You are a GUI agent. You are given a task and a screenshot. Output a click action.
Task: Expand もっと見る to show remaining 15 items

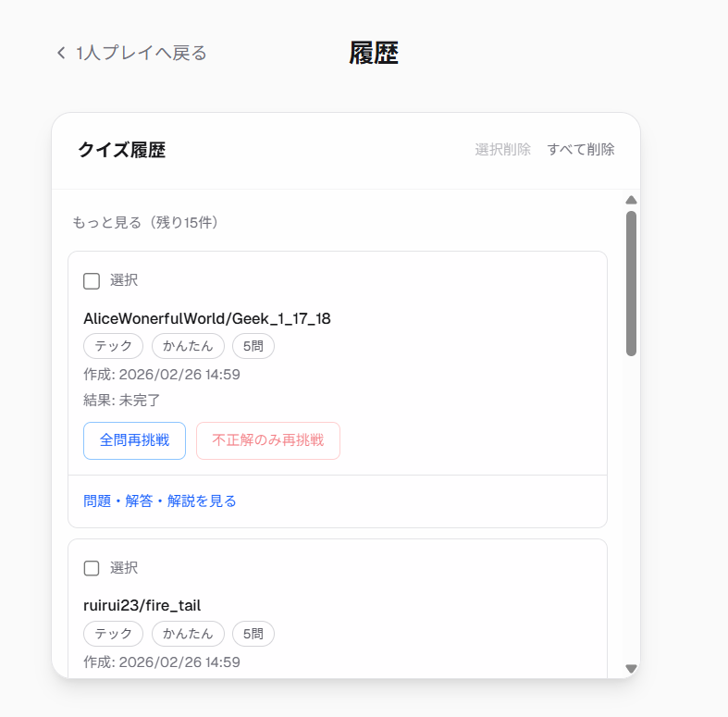point(145,223)
